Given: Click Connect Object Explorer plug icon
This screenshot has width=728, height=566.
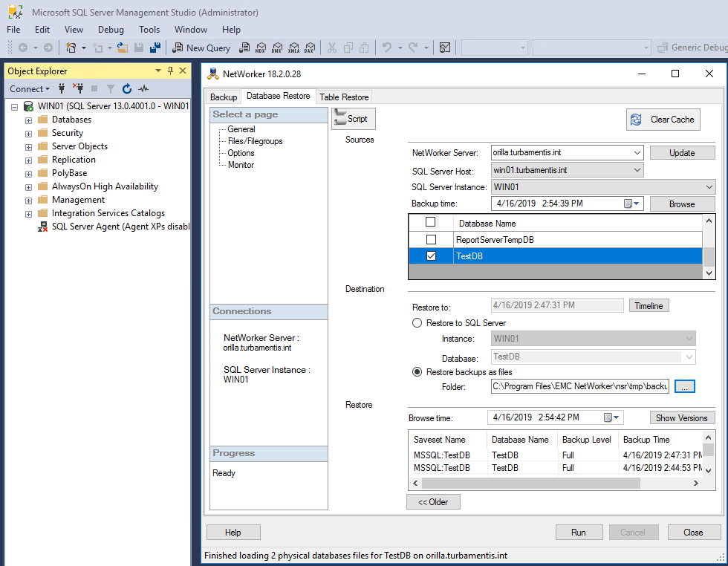Looking at the screenshot, I should coord(61,88).
